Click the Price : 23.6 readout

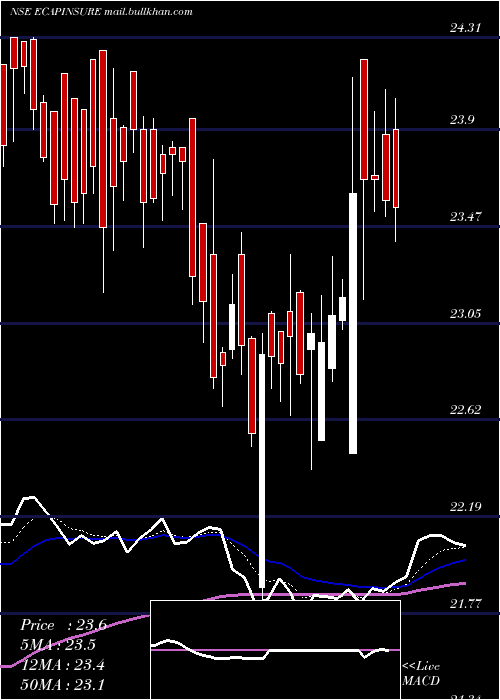click(63, 625)
